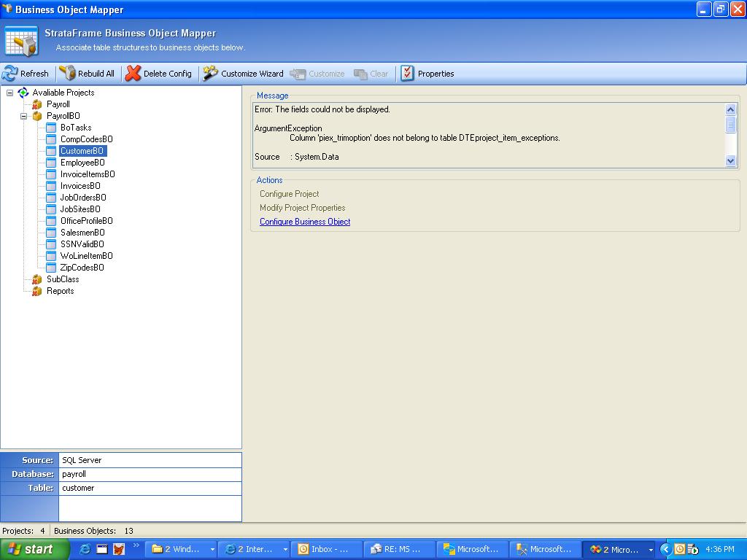Click the Table field containing customer
Viewport: 747px width, 560px height.
(150, 488)
